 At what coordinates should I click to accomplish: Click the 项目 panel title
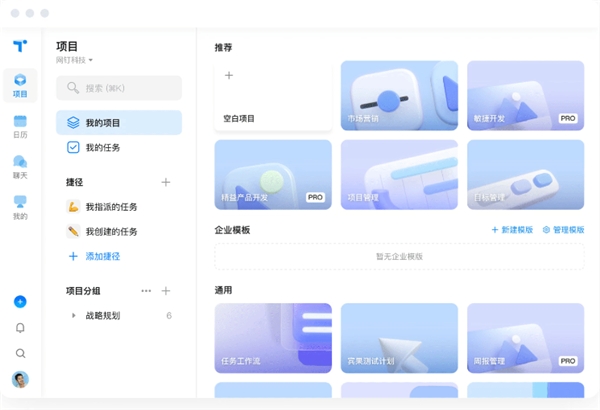pyautogui.click(x=67, y=46)
